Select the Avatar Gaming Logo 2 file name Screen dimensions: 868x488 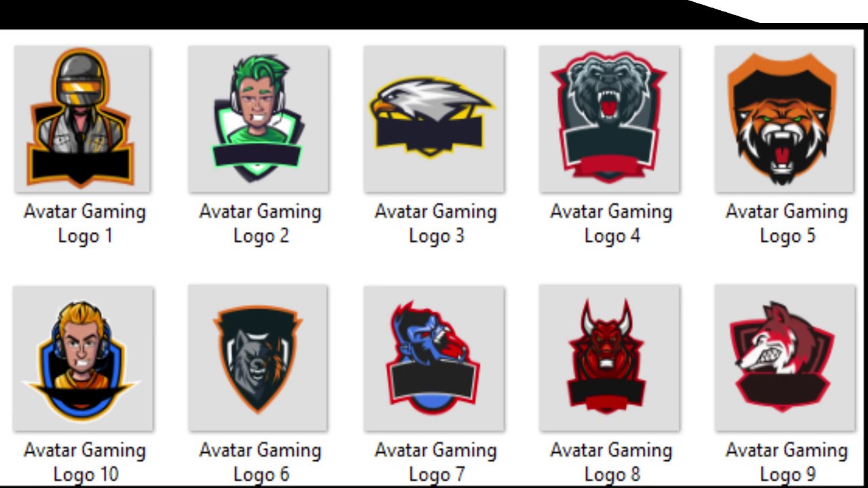(260, 224)
